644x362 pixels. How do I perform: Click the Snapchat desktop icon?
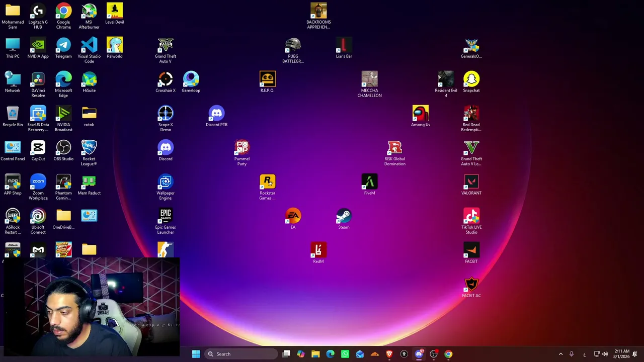coord(471,82)
